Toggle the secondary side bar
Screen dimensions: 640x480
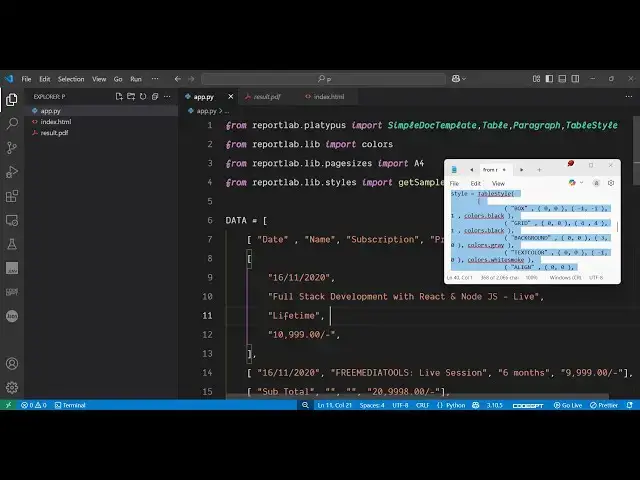coord(575,79)
